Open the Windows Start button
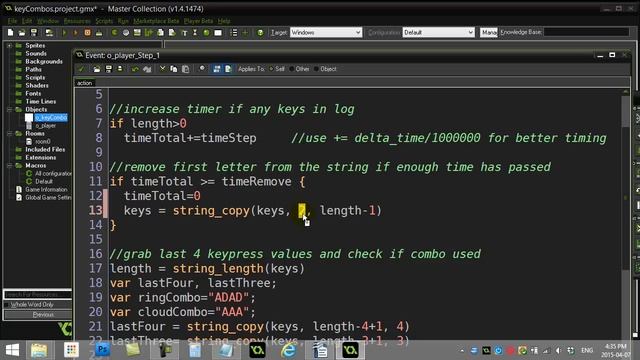 [12, 350]
